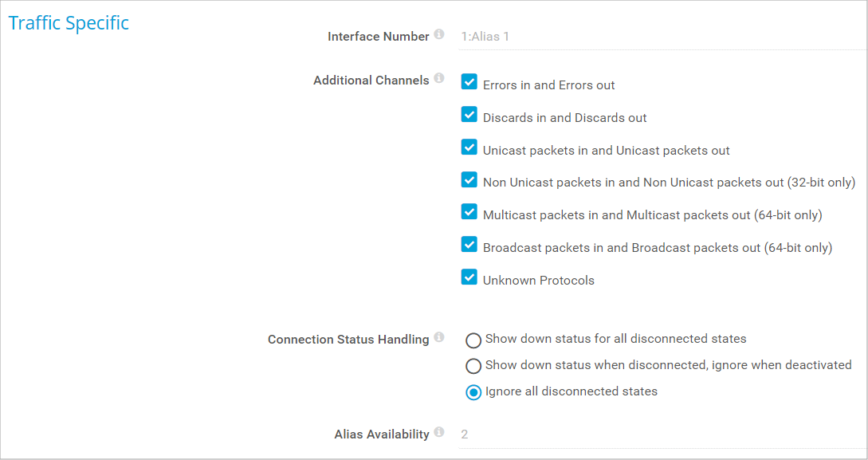Click the Unknown Protocols label text

[539, 281]
